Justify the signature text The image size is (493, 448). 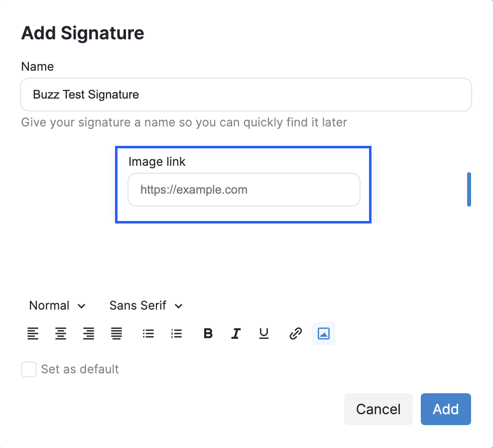click(x=117, y=334)
